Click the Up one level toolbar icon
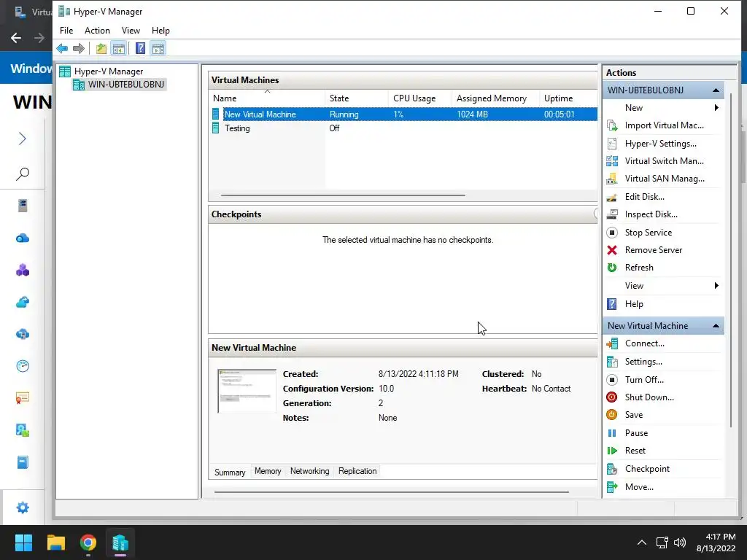 (101, 48)
